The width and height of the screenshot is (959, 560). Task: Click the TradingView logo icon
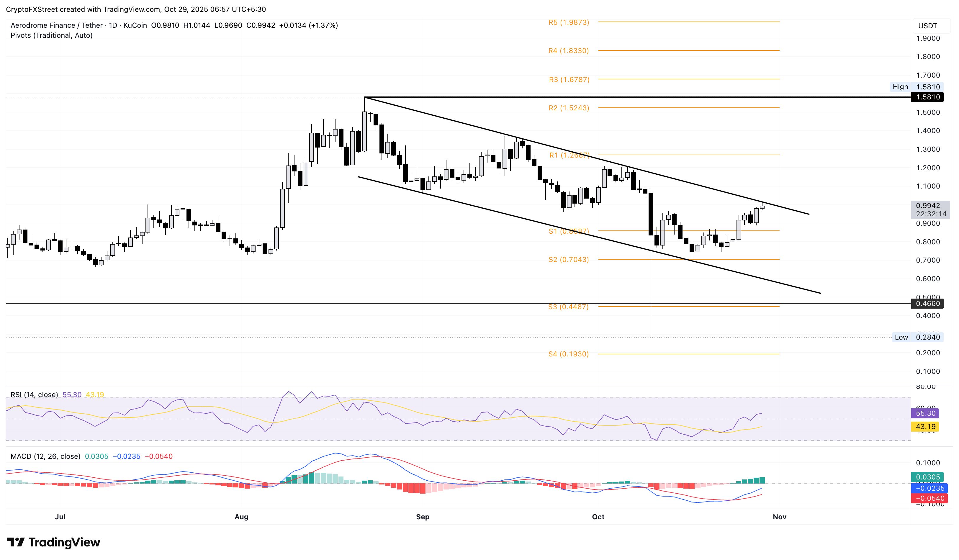click(16, 542)
